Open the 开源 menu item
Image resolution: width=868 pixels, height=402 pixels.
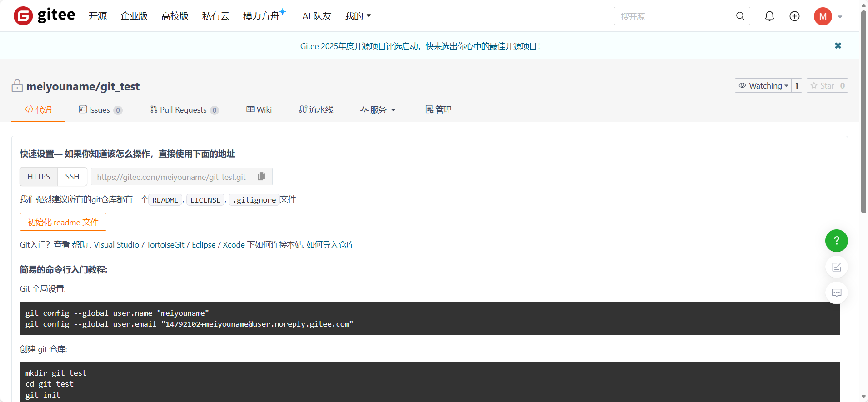click(98, 16)
